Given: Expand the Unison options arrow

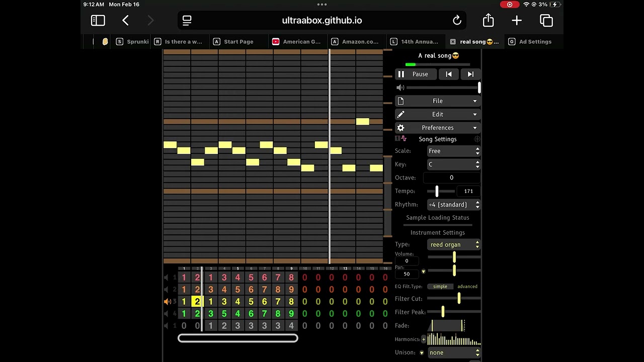Looking at the screenshot, I should 422,352.
